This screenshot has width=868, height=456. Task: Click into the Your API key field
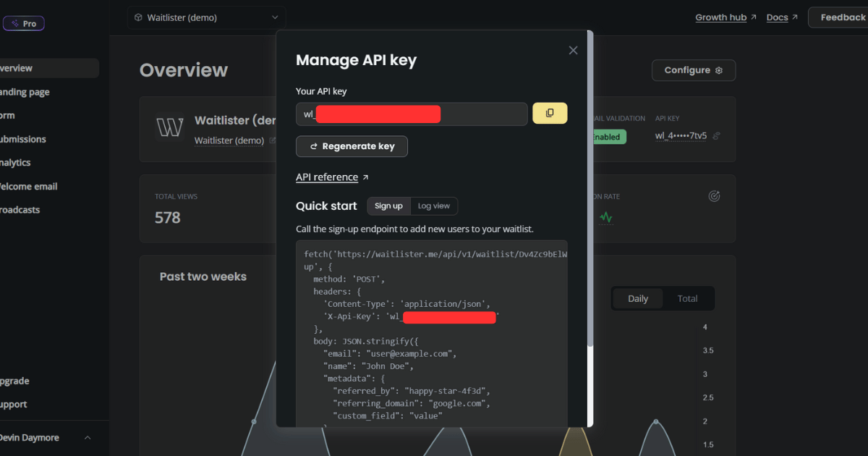coord(412,114)
